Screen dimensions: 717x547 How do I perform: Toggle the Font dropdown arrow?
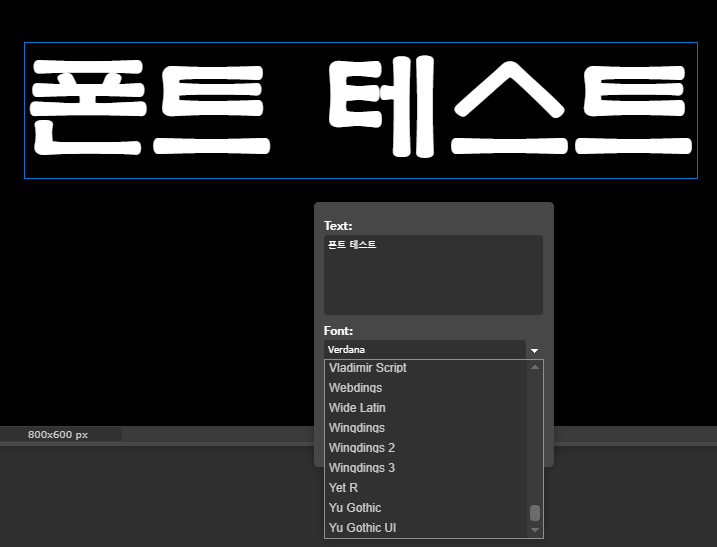(535, 351)
